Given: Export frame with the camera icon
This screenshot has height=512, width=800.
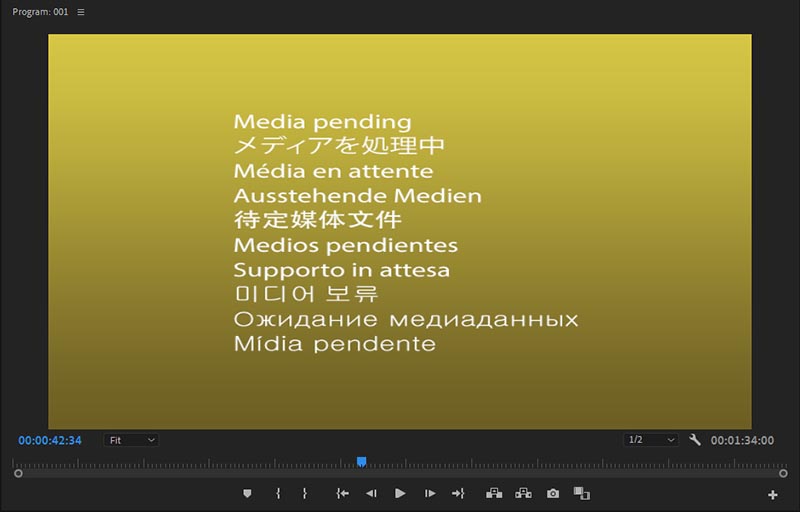Looking at the screenshot, I should 553,493.
